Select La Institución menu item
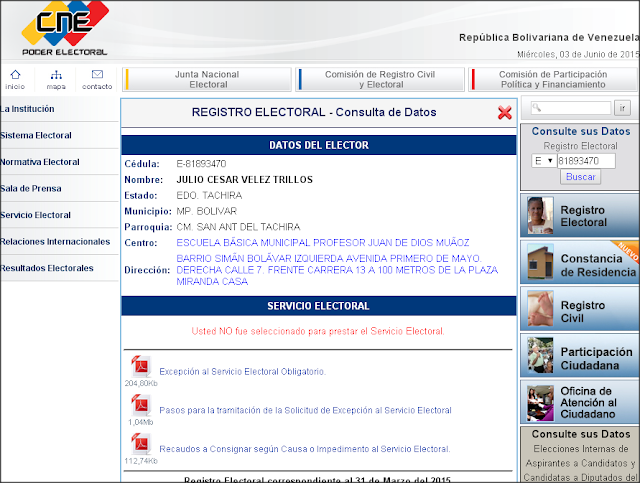640x483 pixels. tap(27, 109)
